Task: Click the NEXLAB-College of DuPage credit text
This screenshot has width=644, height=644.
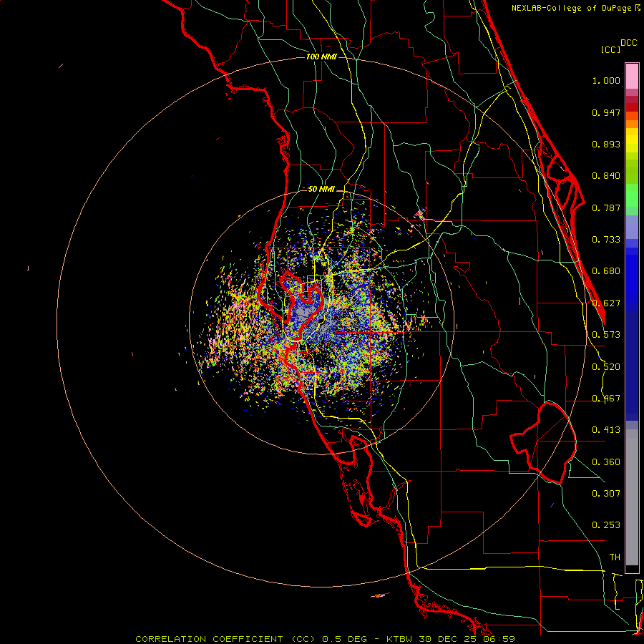Action: [x=571, y=8]
